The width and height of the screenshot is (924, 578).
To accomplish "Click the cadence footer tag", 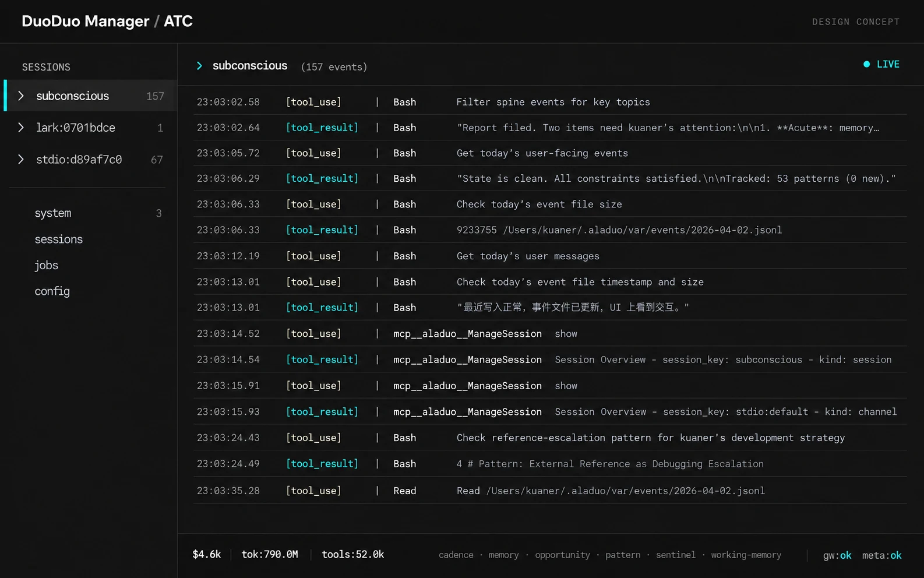I will 456,555.
